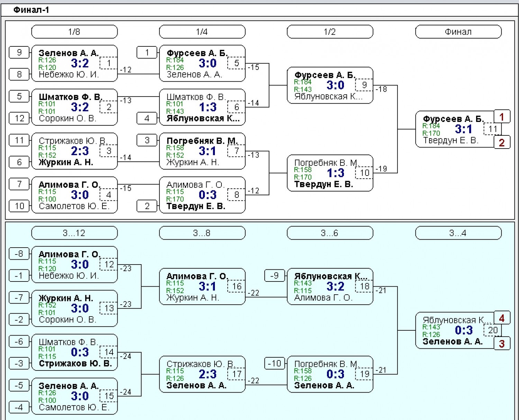The width and height of the screenshot is (519, 420).
Task: Click seed box 8 beside Небежко
Action: [19, 74]
